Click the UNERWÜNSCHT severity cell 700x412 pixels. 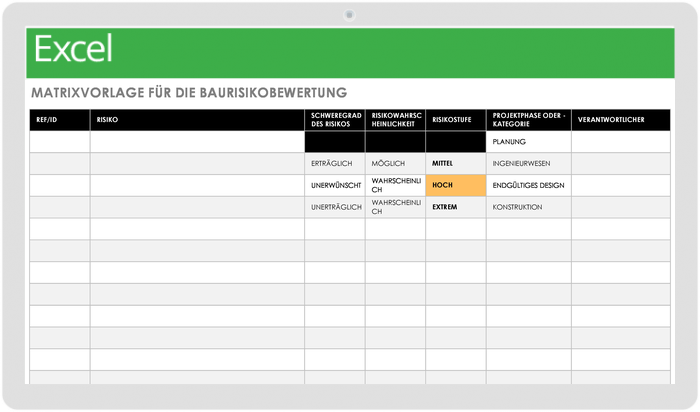[335, 186]
